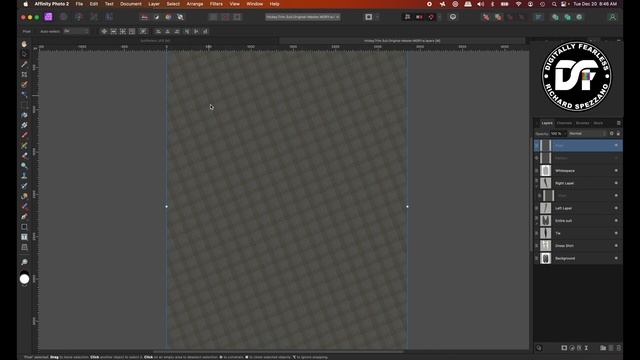The height and width of the screenshot is (360, 640).
Task: Select the Erase Brush tool
Action: click(24, 156)
